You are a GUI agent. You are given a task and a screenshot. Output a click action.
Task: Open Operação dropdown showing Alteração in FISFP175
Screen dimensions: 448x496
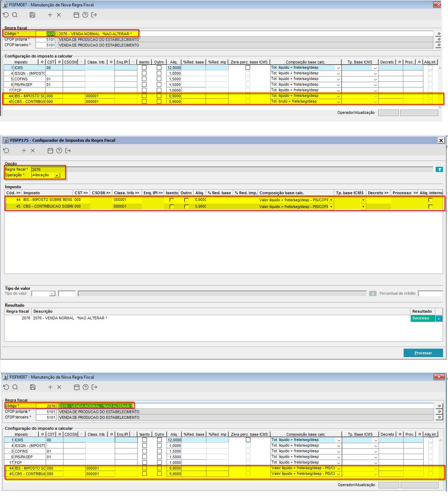tap(57, 175)
